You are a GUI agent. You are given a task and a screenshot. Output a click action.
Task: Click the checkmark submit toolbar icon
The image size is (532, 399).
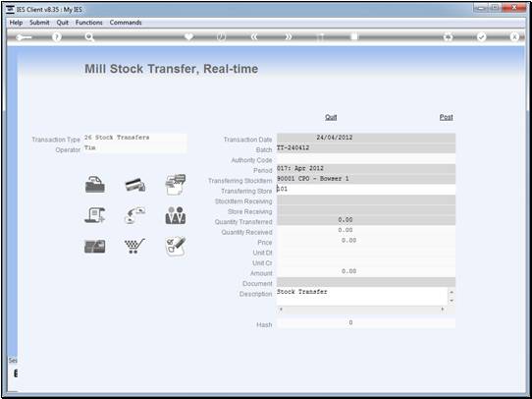pos(481,37)
